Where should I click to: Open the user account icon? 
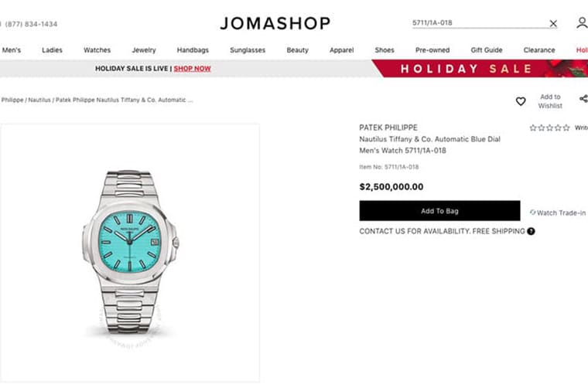tap(582, 23)
